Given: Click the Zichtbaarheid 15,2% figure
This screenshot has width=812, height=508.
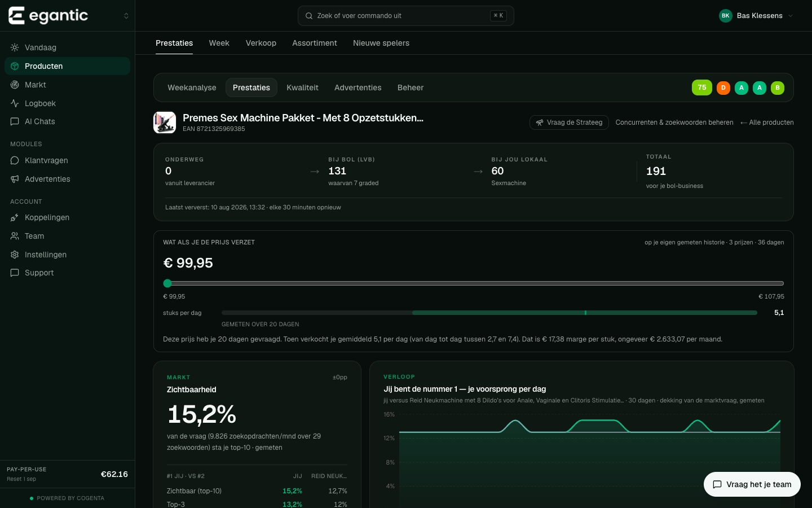Looking at the screenshot, I should [x=202, y=414].
